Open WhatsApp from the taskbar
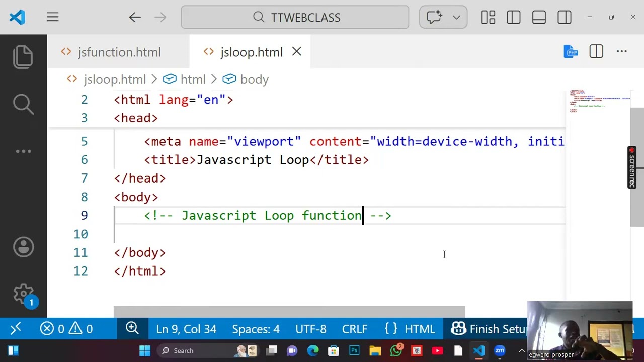 coord(396,351)
